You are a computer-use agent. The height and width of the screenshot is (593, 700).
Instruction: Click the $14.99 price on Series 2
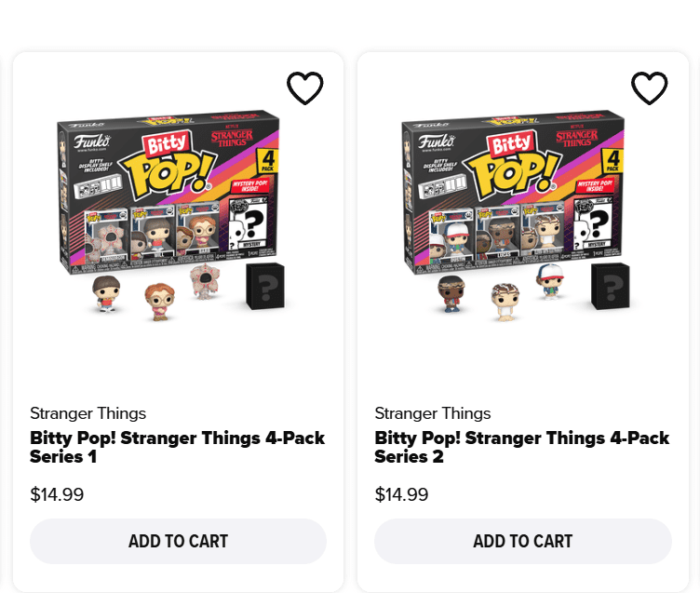tap(401, 494)
